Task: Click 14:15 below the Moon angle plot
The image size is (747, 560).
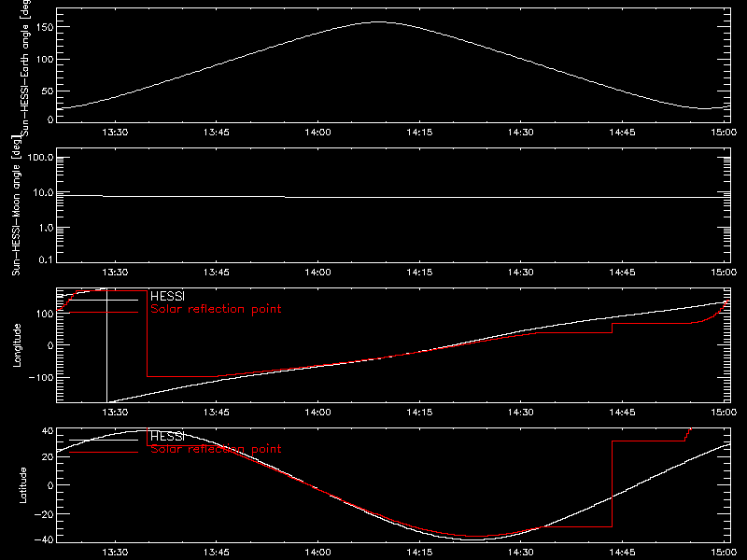Action: coord(419,272)
